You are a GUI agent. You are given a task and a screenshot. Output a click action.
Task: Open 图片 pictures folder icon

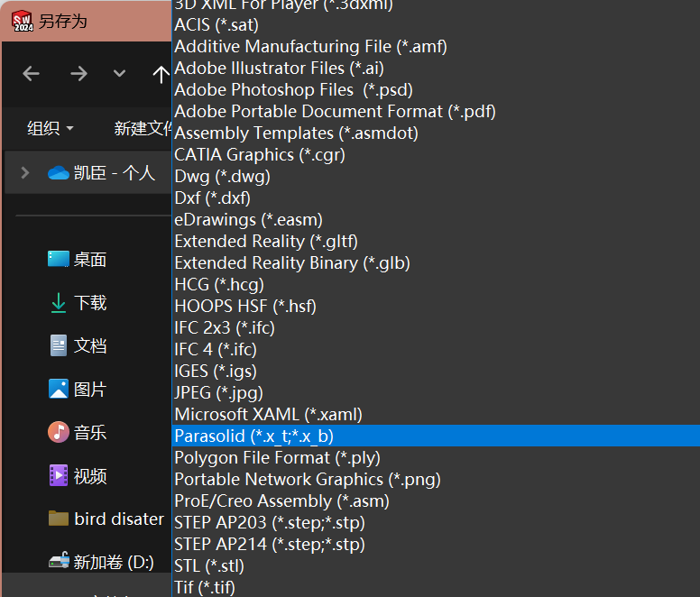pos(59,389)
